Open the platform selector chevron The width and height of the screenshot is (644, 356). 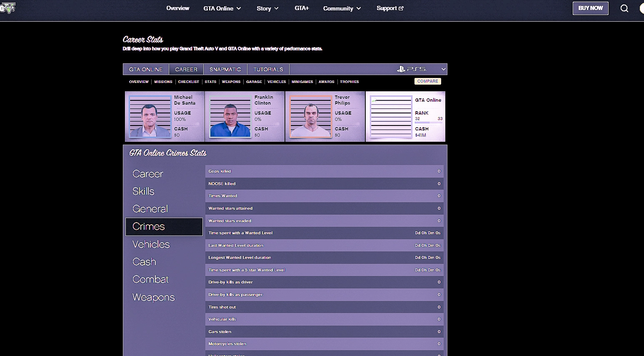(x=443, y=69)
